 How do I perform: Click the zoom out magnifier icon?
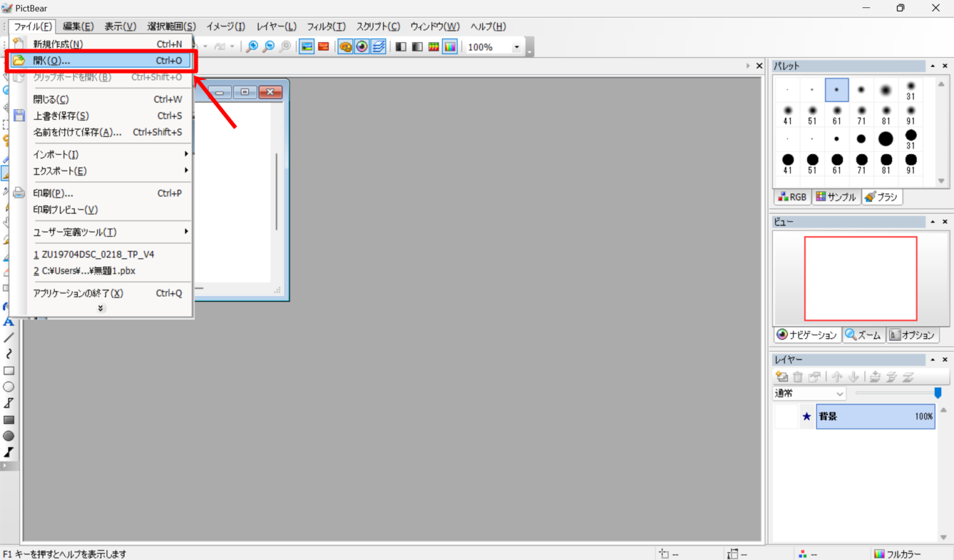(x=268, y=47)
